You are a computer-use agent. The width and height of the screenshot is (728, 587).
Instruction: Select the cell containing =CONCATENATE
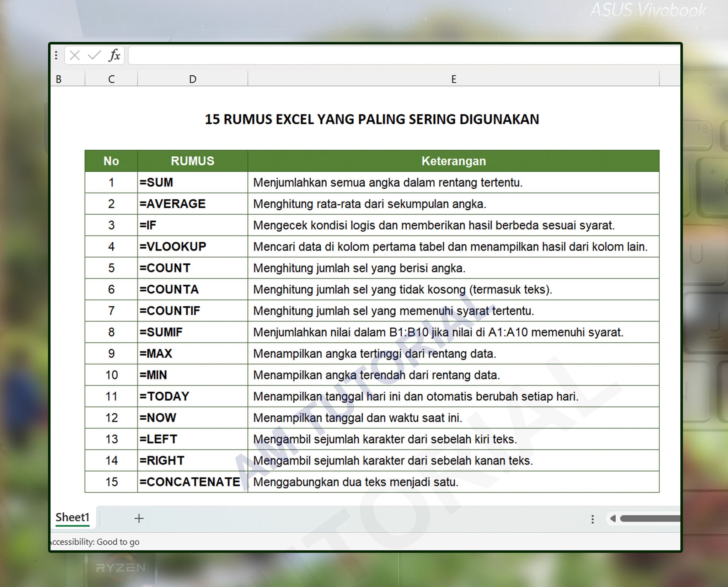189,482
